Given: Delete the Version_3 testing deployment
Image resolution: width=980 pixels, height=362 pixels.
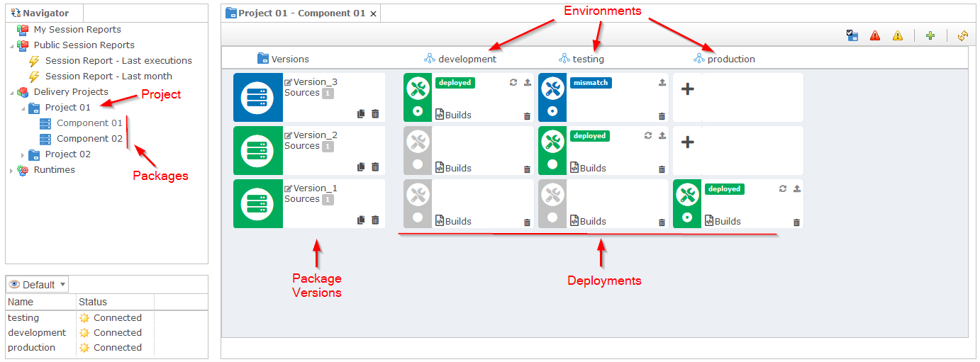Looking at the screenshot, I should click(662, 116).
